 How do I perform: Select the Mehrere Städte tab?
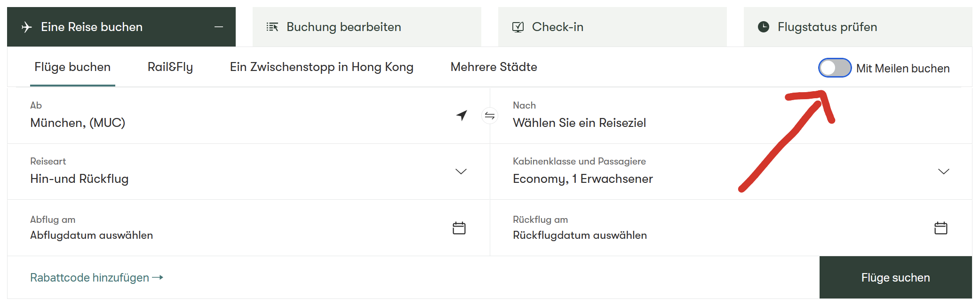point(494,67)
